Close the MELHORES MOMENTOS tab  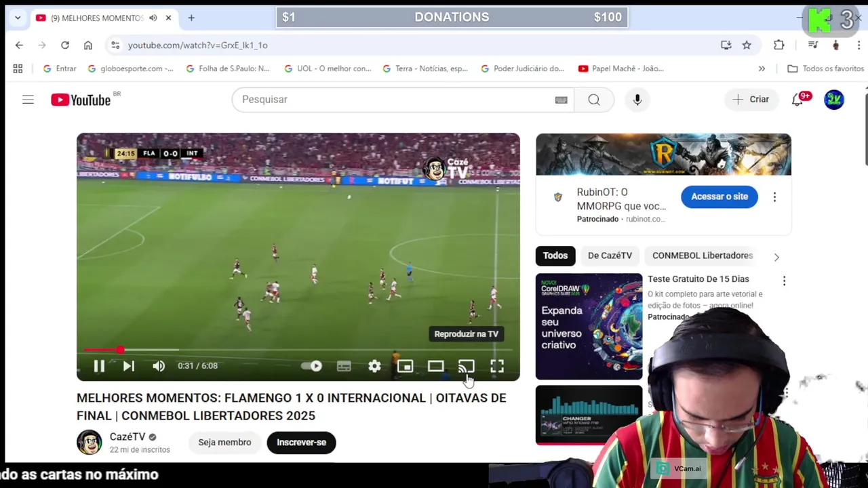pyautogui.click(x=168, y=18)
